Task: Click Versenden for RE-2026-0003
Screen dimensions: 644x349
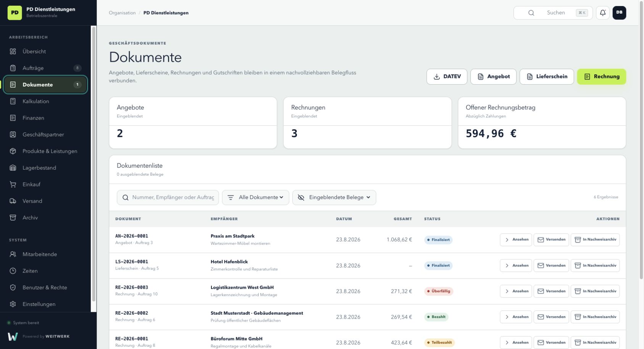Action: pyautogui.click(x=551, y=291)
